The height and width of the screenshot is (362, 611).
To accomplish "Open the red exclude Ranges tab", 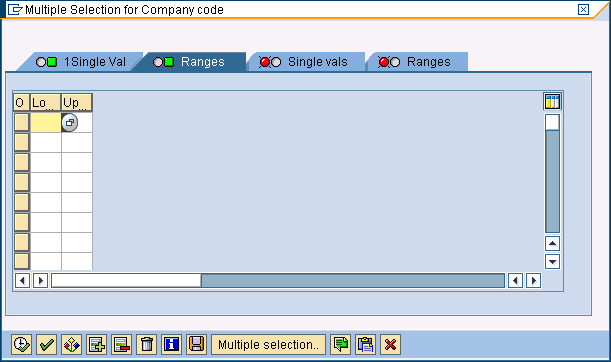I will click(x=418, y=62).
